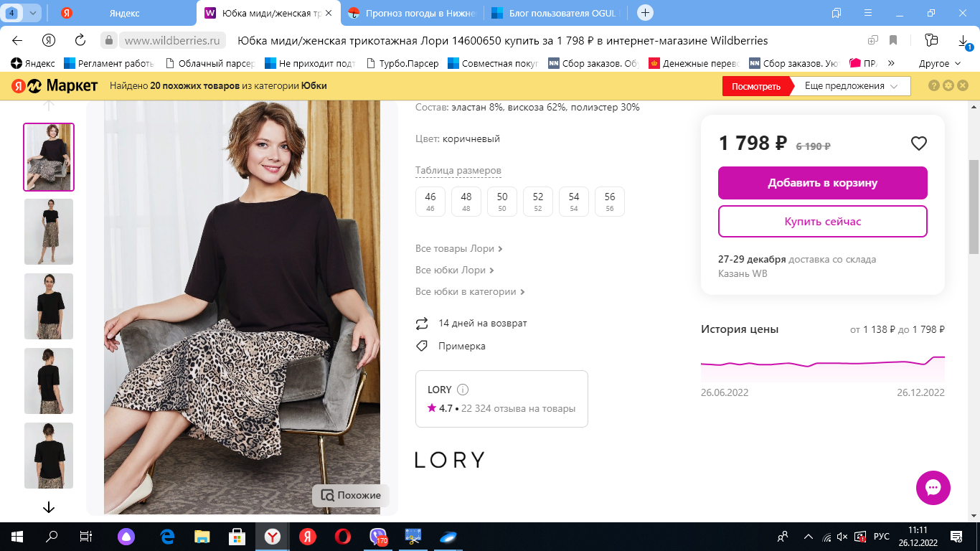Show hidden system tray icons
Image resolution: width=980 pixels, height=551 pixels.
809,537
